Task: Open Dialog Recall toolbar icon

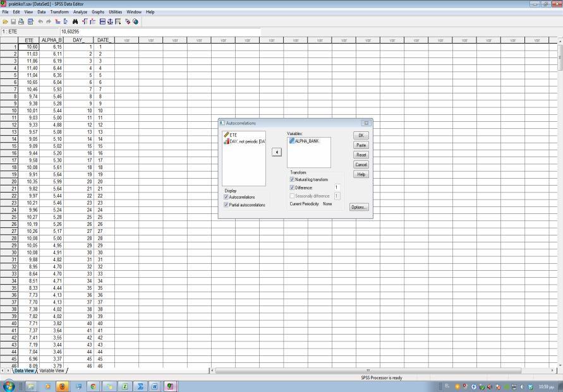Action: pos(30,22)
